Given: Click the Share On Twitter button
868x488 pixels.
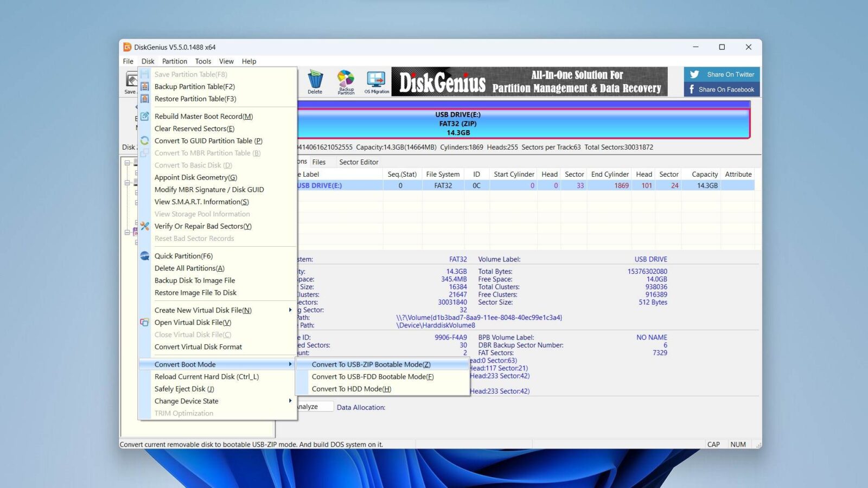Looking at the screenshot, I should click(x=722, y=74).
